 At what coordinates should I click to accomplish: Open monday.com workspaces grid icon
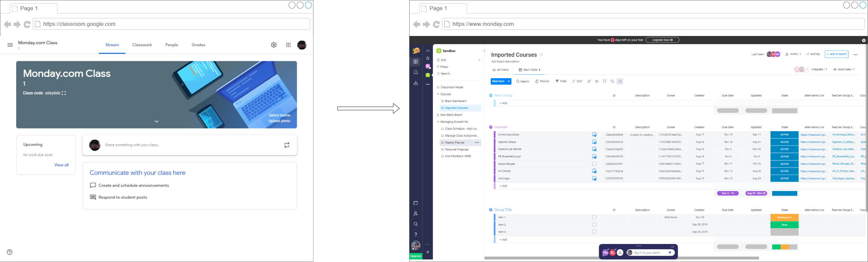(416, 61)
